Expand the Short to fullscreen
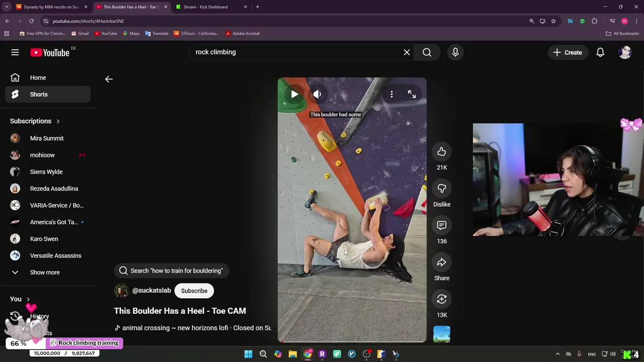 point(412,94)
